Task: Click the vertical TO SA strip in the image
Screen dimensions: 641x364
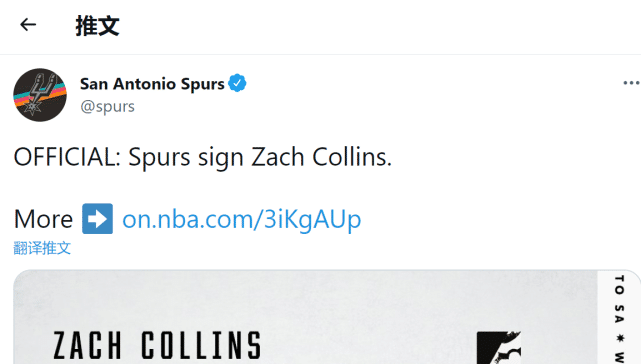Action: coord(619,318)
